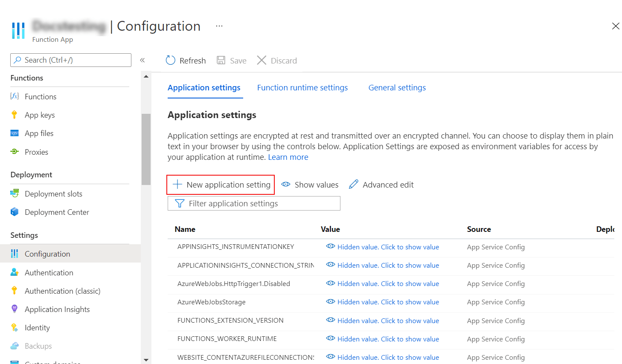
Task: Sort by the Name column header
Action: pos(185,229)
